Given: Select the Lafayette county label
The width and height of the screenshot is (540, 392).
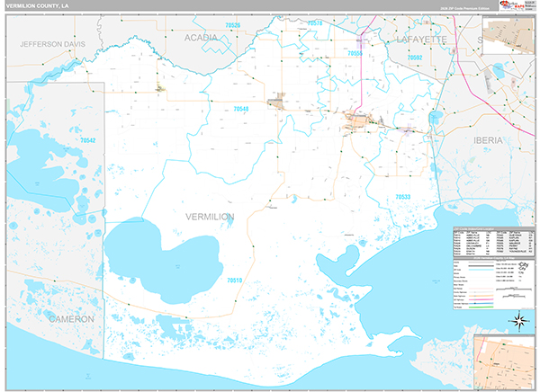Looking at the screenshot, I should (x=420, y=40).
